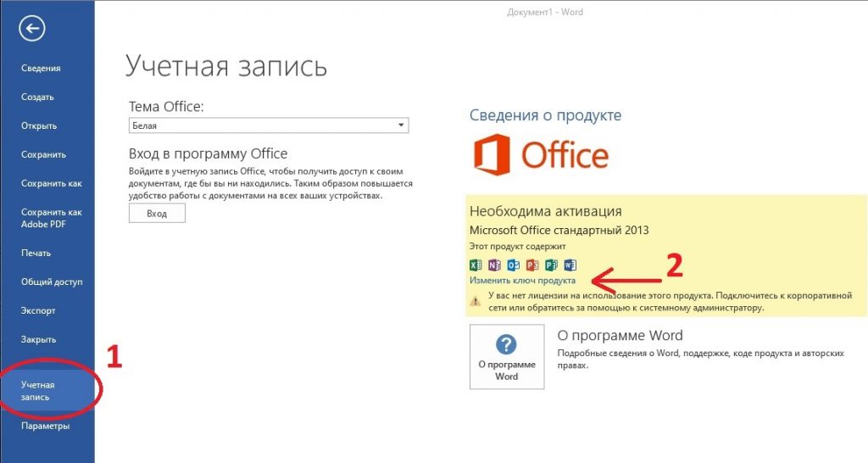
Task: Go to Общий доступ
Action: (52, 282)
